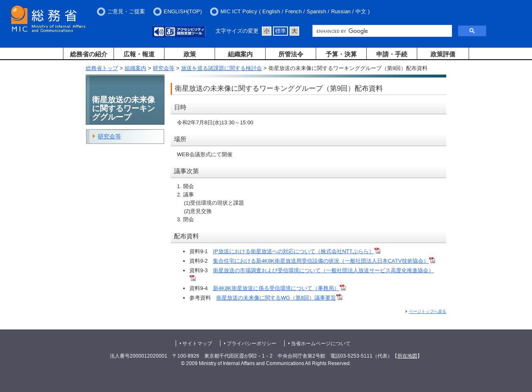The height and width of the screenshot is (392, 532).
Task: Open 当省ホームページについて footer link
Action: click(320, 344)
